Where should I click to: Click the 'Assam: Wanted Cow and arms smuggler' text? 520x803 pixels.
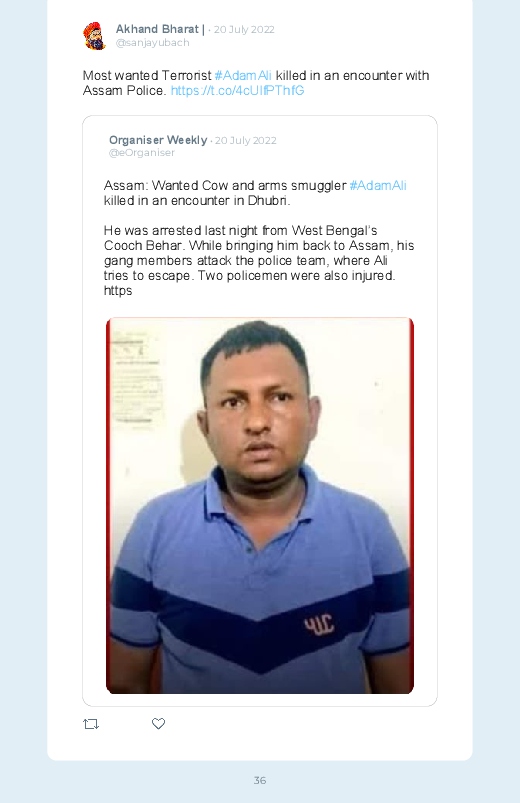point(225,185)
